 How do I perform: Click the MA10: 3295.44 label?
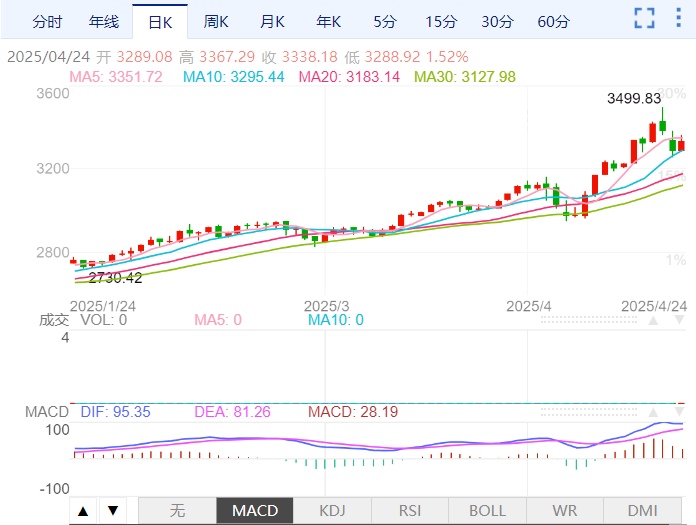click(x=233, y=77)
